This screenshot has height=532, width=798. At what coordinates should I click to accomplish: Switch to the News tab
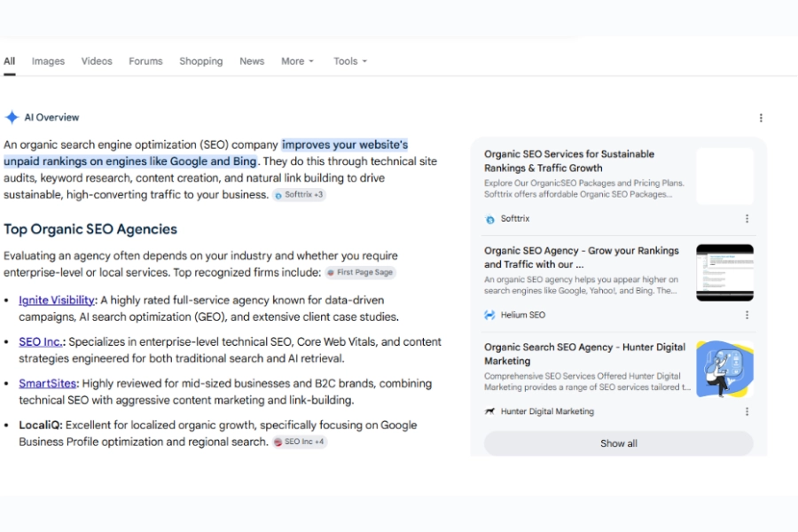point(252,61)
